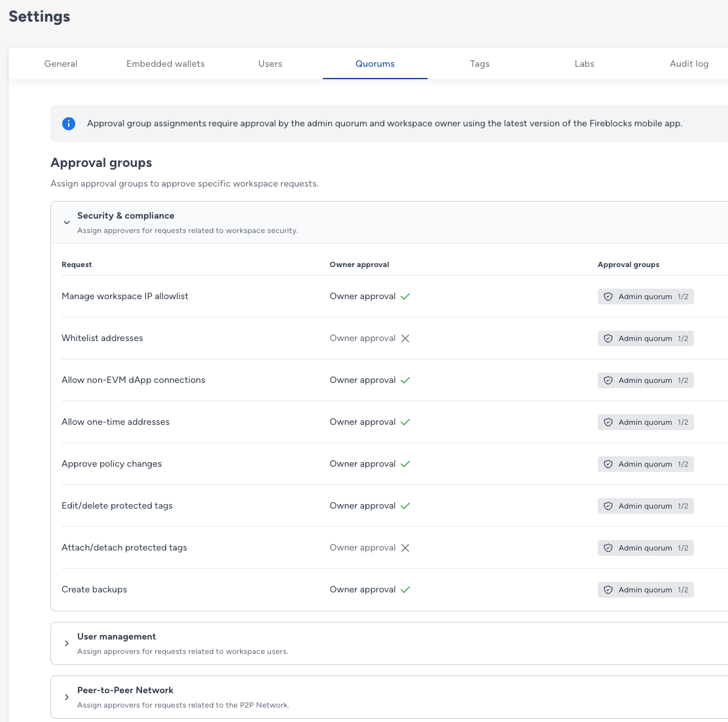Expand the User management section
728x722 pixels.
pos(67,643)
